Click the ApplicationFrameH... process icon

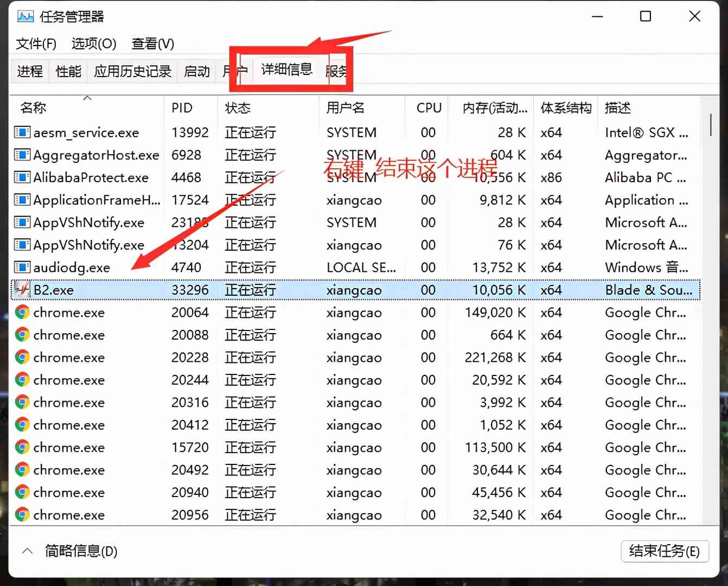coord(22,200)
